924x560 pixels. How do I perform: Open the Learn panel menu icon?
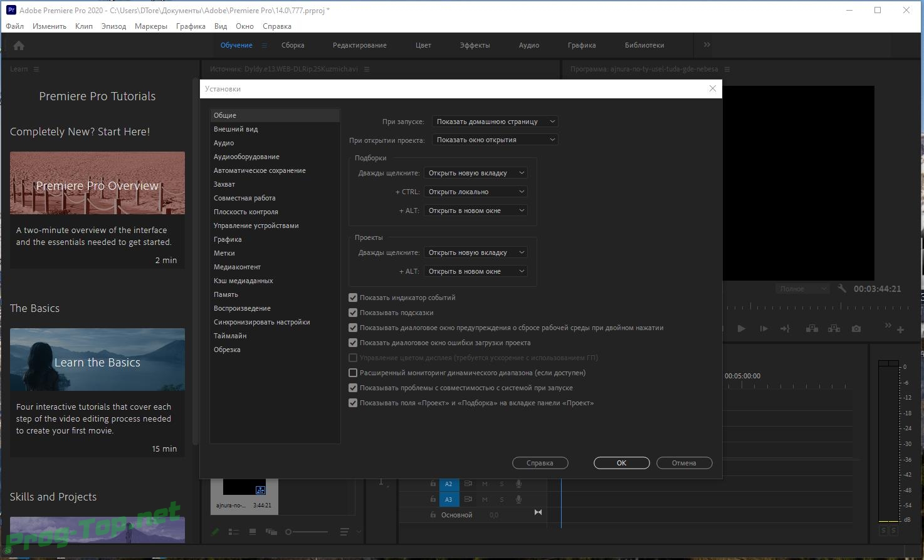pyautogui.click(x=36, y=69)
